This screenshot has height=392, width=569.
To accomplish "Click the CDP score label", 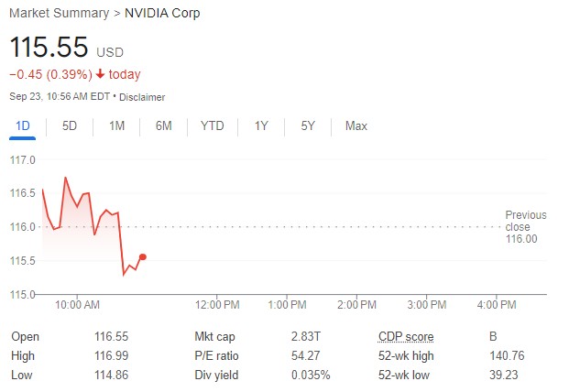I will (406, 336).
